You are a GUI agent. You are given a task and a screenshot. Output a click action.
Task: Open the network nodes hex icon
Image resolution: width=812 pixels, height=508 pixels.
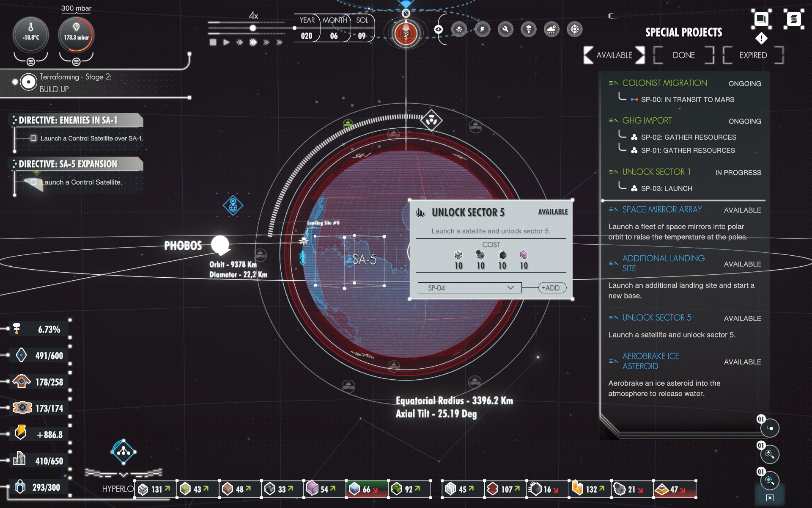point(123,451)
